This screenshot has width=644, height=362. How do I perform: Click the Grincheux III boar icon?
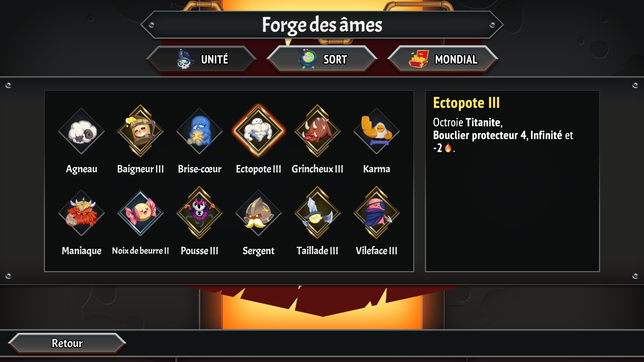318,131
